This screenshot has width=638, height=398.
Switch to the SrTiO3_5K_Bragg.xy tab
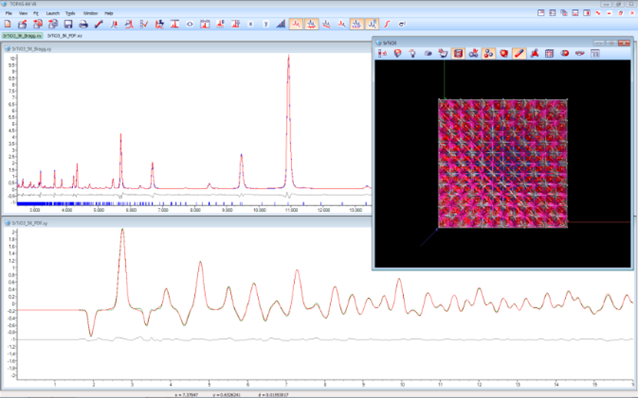tap(22, 36)
